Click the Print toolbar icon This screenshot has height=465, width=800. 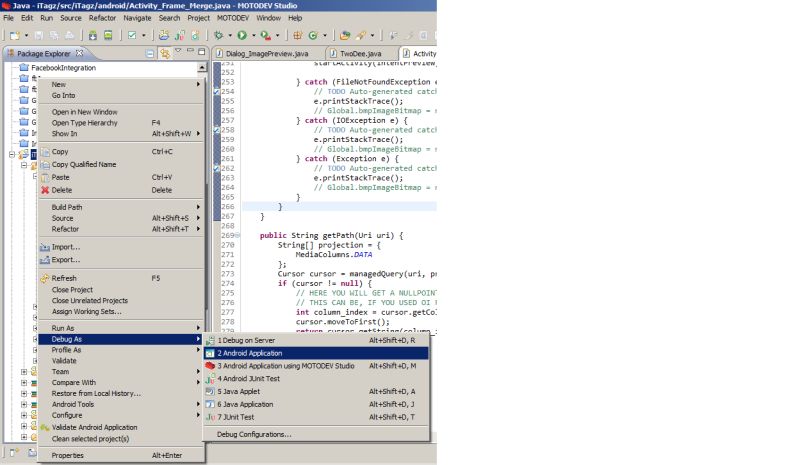point(69,36)
